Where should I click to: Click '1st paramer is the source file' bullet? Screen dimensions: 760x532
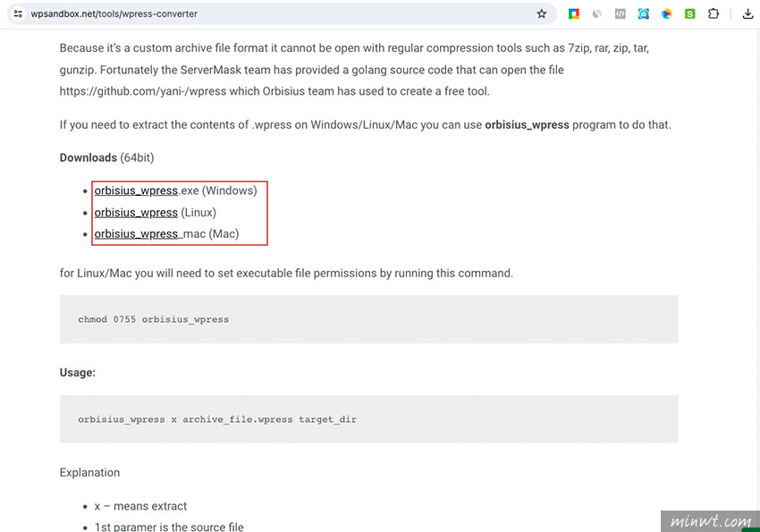(x=169, y=526)
